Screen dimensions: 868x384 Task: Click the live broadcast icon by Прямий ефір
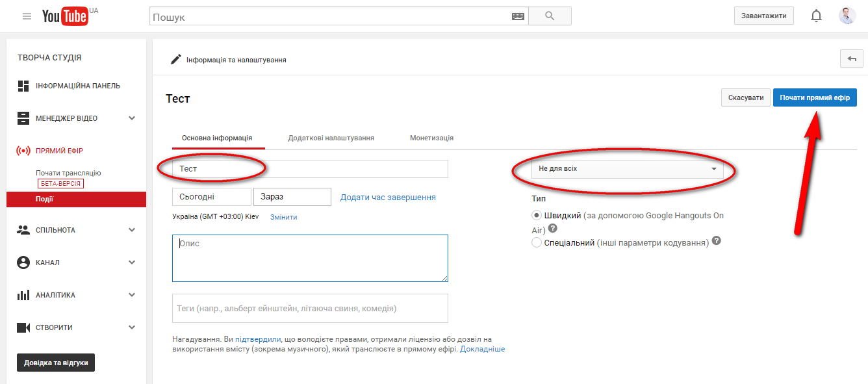pyautogui.click(x=23, y=151)
